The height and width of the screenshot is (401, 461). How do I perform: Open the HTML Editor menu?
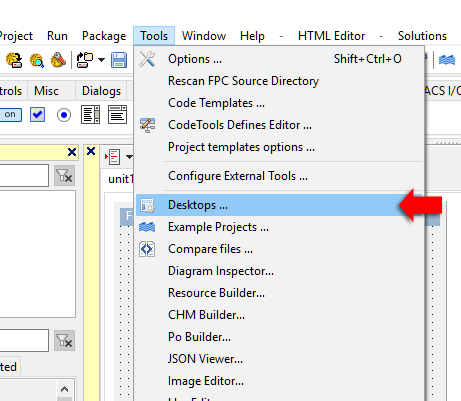tap(331, 36)
